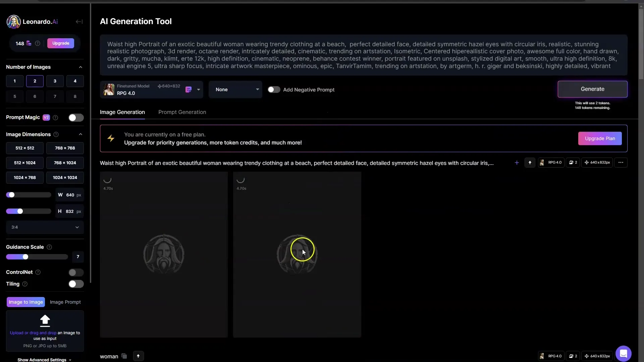Click the Leonardo.AI profile icon
The width and height of the screenshot is (644, 362).
[x=13, y=22]
